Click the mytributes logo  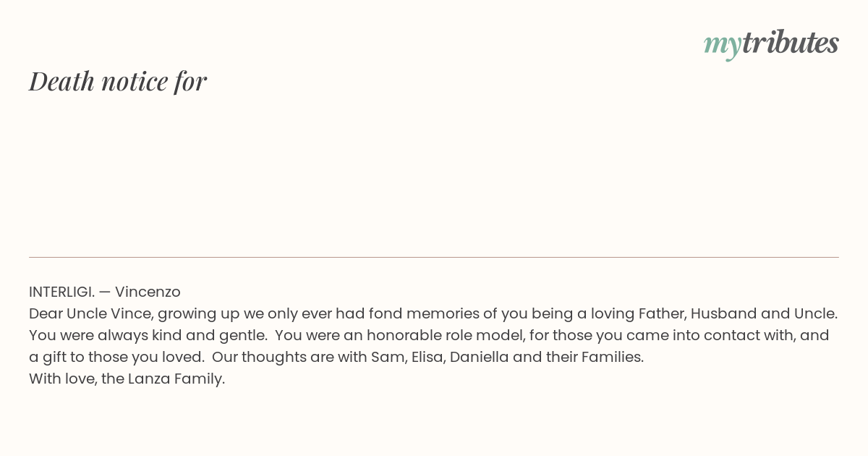coord(771,44)
